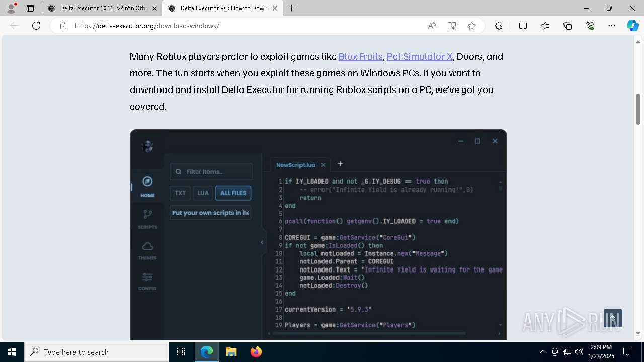Switch to Delta Executor PC download tab

click(222, 8)
